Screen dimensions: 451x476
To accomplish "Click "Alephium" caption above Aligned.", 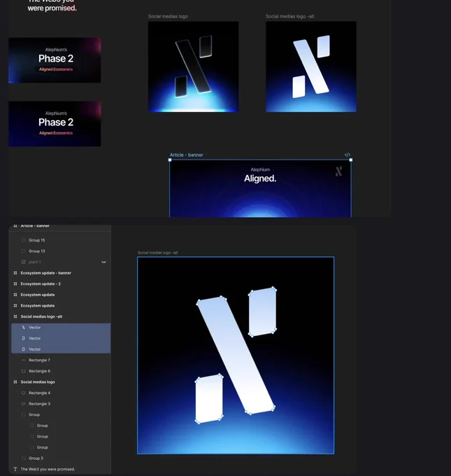I will [x=260, y=169].
